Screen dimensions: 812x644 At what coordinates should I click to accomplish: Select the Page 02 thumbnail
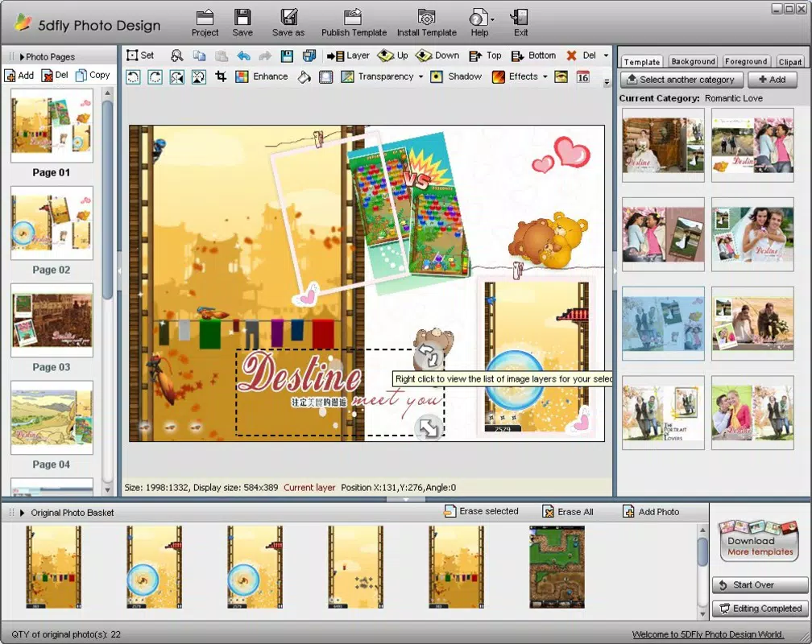52,223
